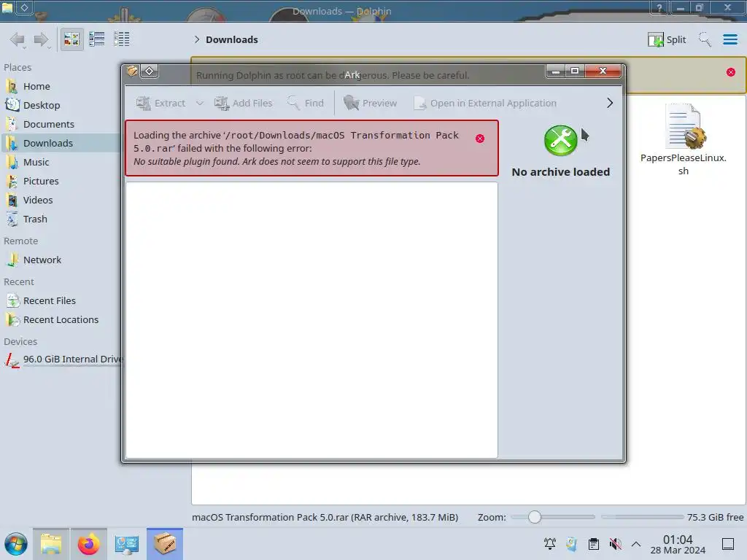The image size is (747, 560).
Task: Click the Downloads breadcrumb in location bar
Action: coord(231,39)
